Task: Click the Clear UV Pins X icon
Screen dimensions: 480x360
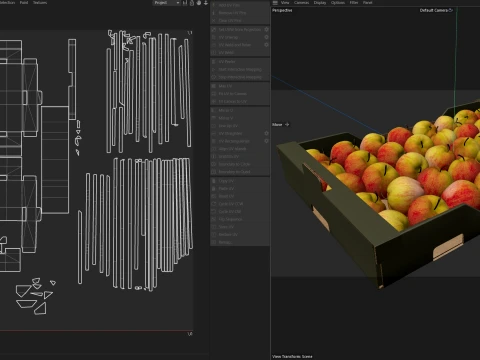Action: tap(214, 20)
